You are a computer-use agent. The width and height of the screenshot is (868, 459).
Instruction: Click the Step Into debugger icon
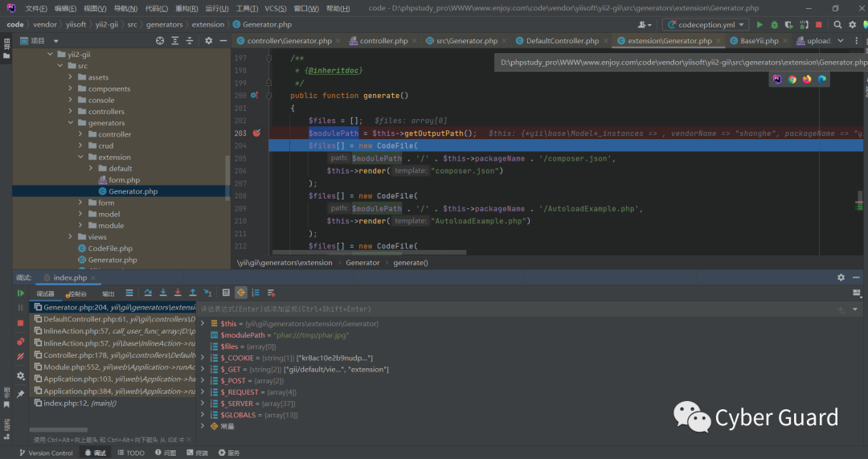pos(163,293)
